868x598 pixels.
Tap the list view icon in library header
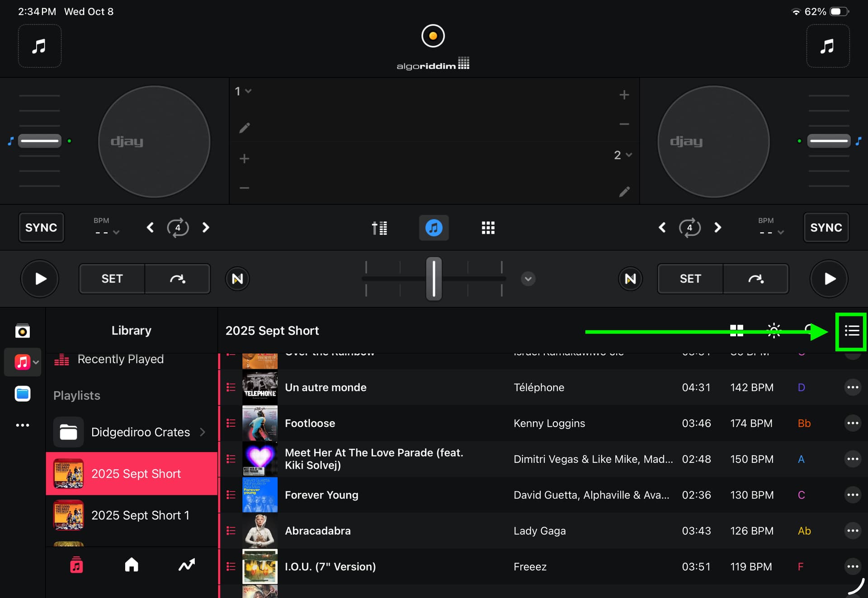coord(852,331)
